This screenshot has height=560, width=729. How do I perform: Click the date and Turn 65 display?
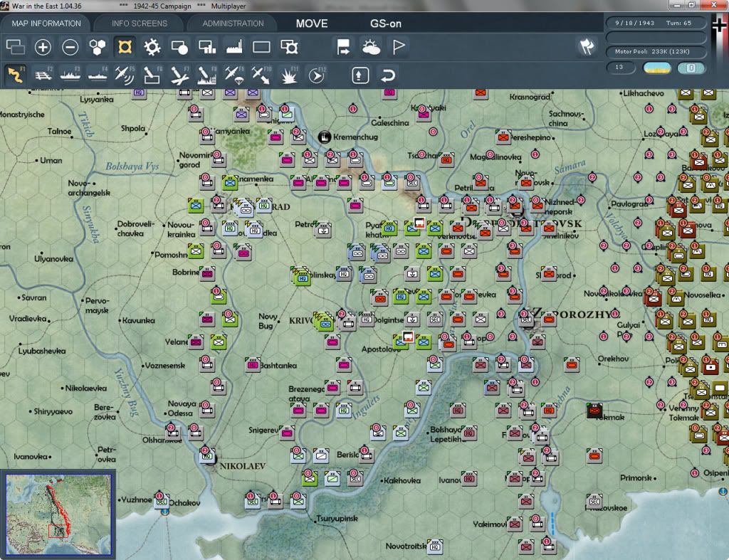pyautogui.click(x=655, y=23)
